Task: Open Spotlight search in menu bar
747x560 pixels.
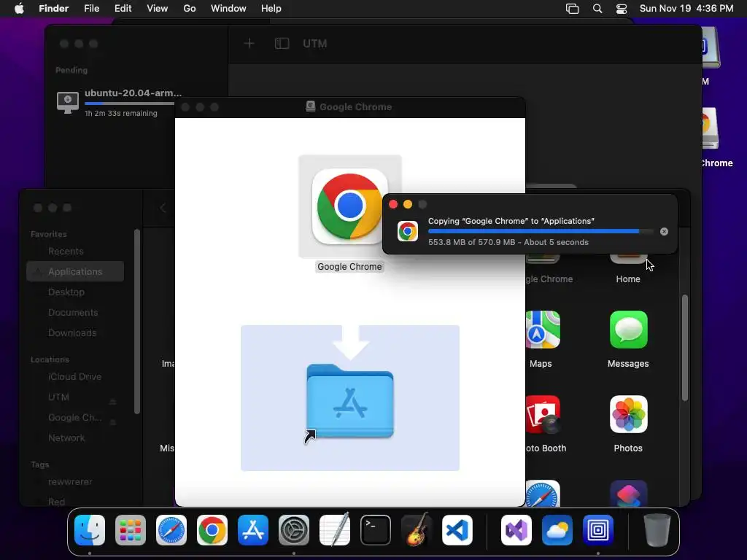Action: (597, 9)
